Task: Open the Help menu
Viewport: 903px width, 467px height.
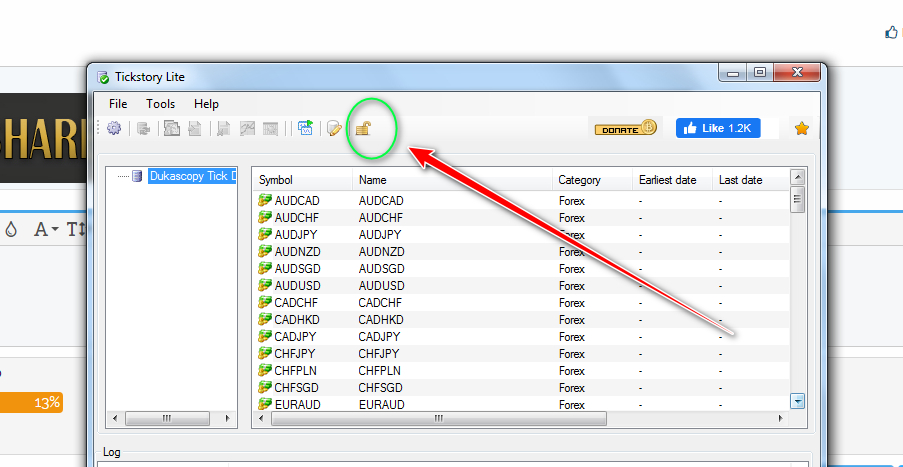Action: coord(206,104)
